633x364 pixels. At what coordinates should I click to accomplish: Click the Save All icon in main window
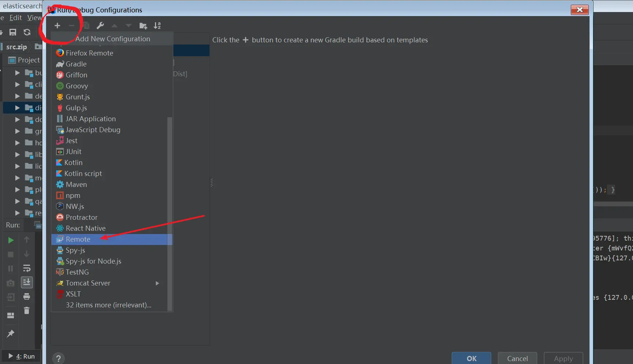click(13, 32)
